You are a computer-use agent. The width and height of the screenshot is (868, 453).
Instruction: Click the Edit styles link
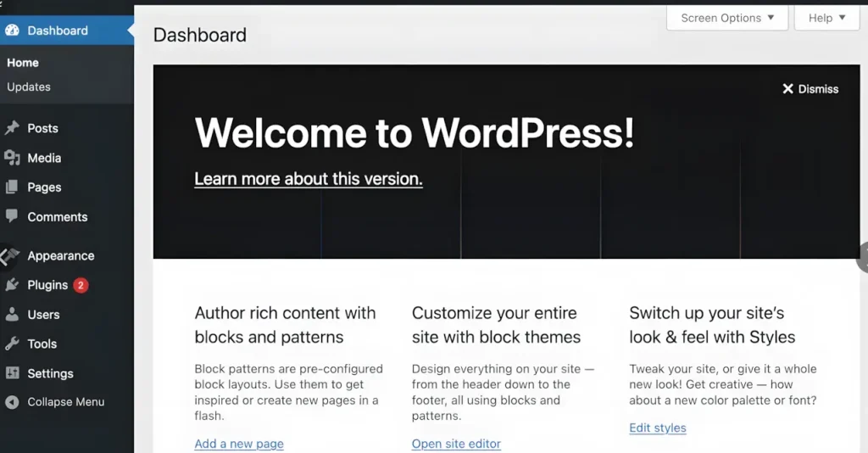click(658, 428)
